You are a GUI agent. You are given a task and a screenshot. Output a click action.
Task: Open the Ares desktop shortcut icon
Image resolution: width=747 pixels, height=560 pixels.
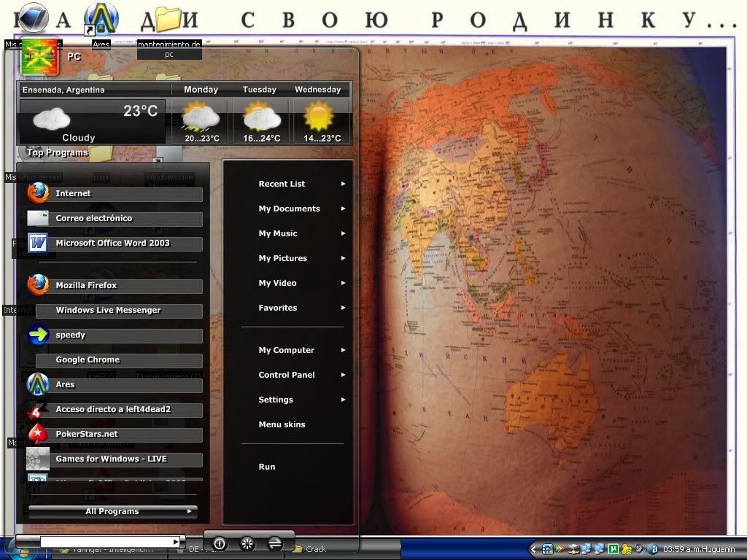coord(101,19)
